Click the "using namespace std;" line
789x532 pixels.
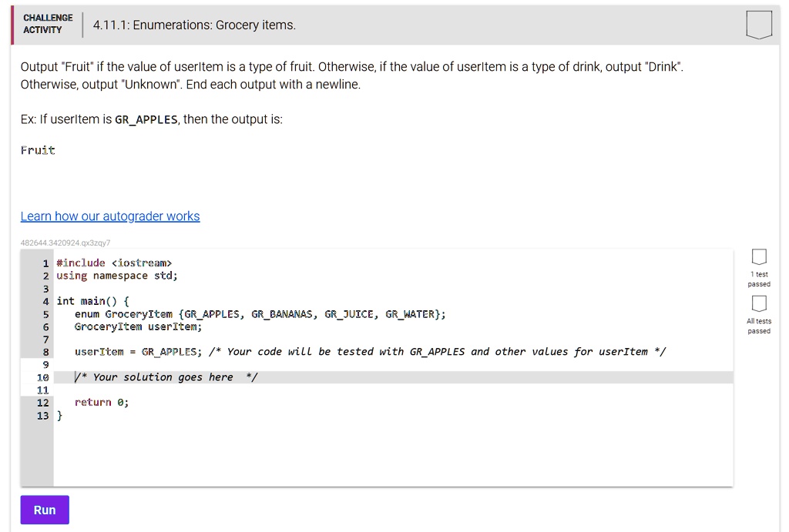[117, 276]
